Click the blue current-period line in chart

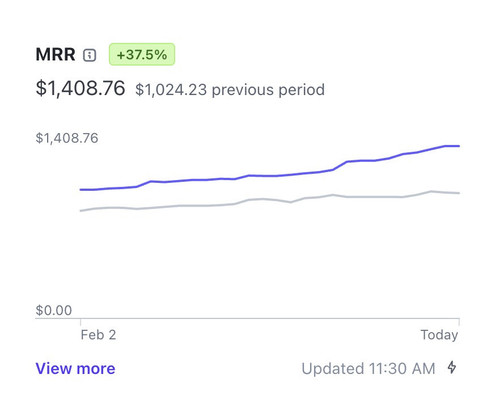click(x=270, y=175)
